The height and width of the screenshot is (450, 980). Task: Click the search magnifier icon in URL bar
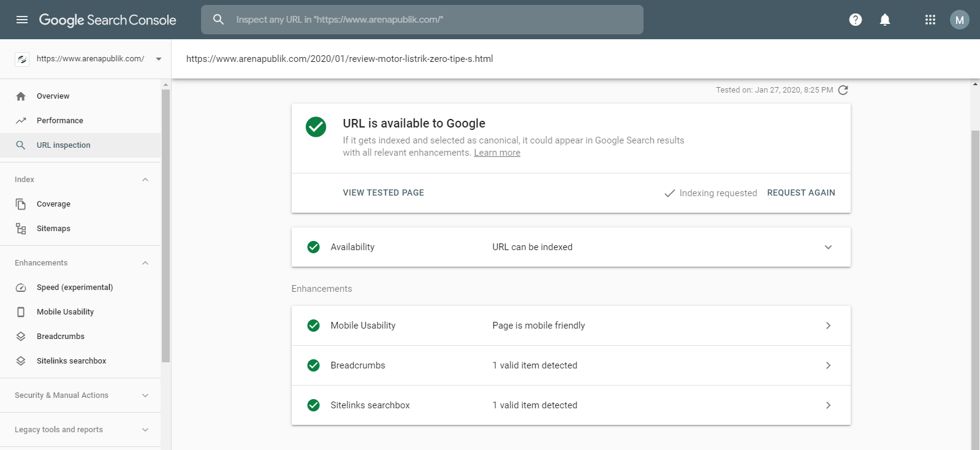(x=218, y=20)
